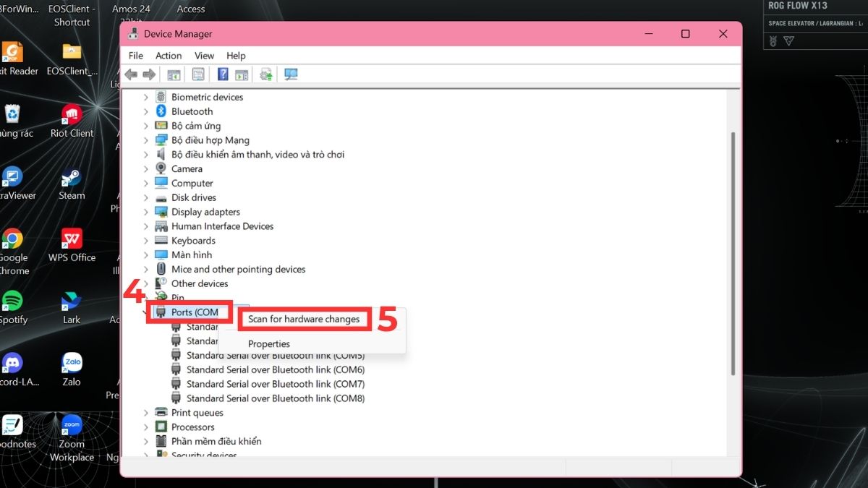The height and width of the screenshot is (488, 868).
Task: Expand the Other devices node
Action: pyautogui.click(x=146, y=283)
